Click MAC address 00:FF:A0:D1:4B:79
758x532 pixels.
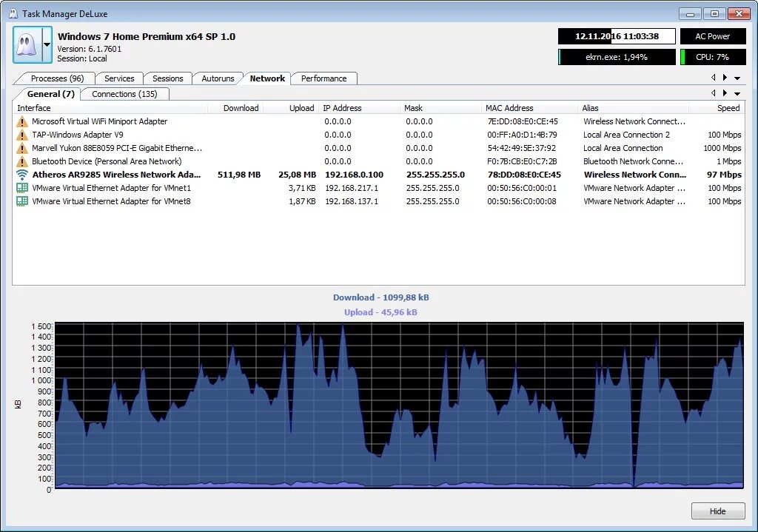point(522,135)
